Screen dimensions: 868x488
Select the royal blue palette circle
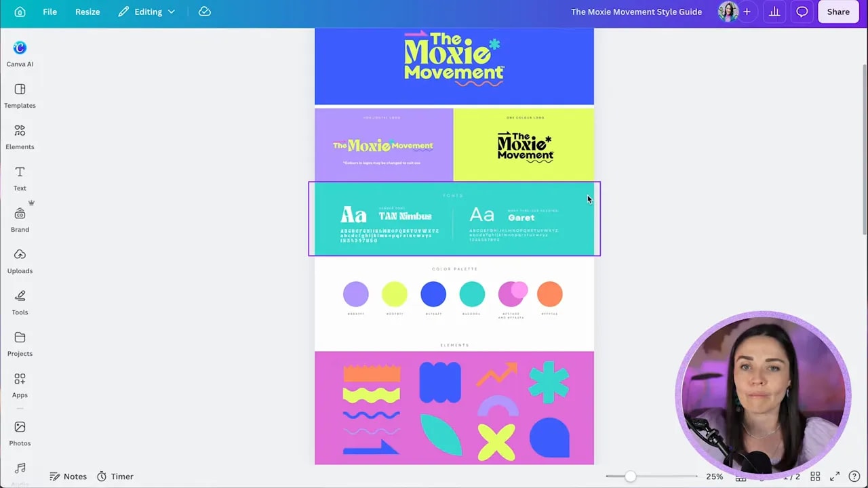point(433,294)
